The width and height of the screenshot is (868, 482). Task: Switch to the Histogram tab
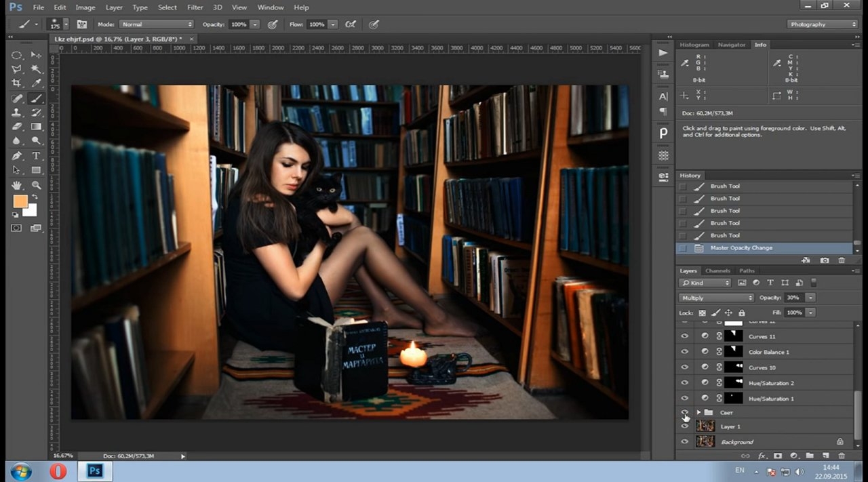(694, 45)
